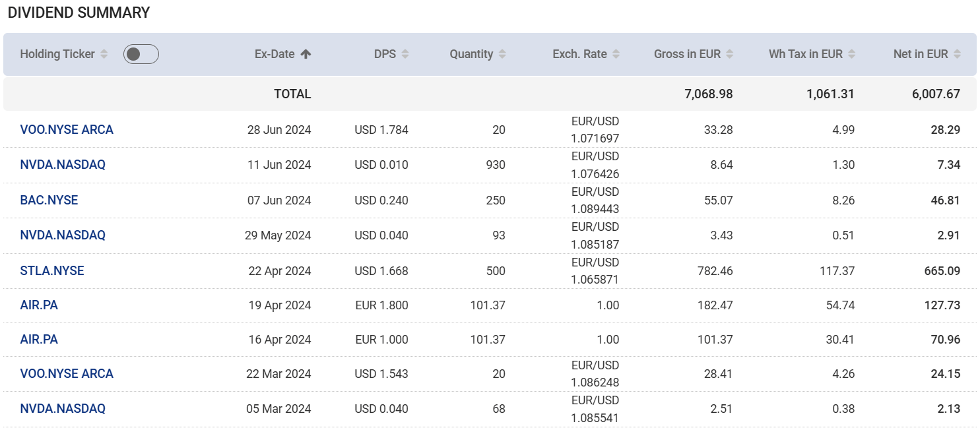
Task: Select exchange rate 1.071697
Action: tap(595, 138)
